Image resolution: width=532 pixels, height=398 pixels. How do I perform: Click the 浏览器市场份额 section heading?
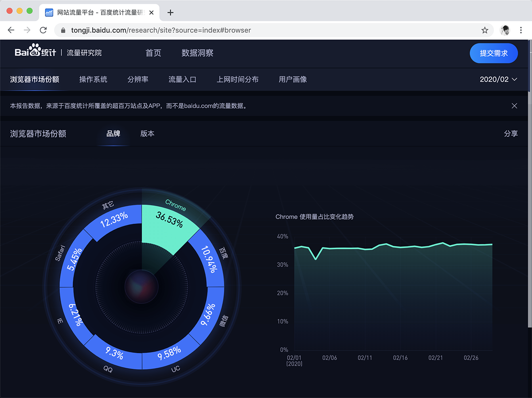(x=38, y=133)
